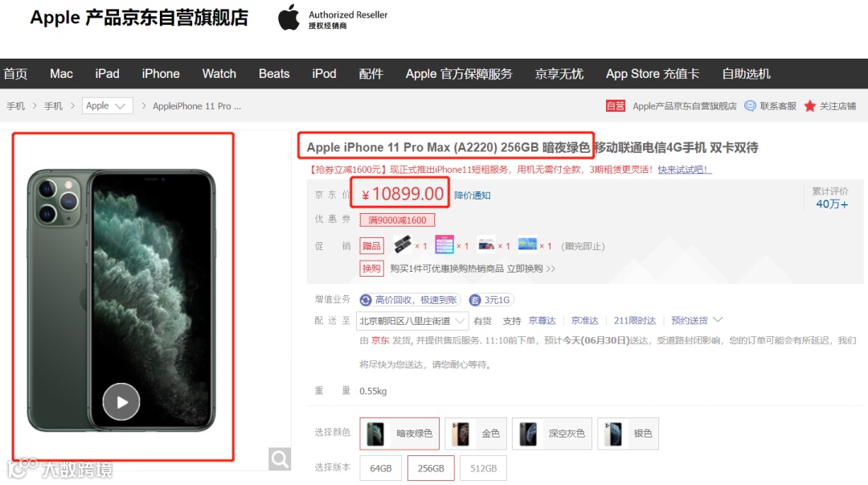This screenshot has height=485, width=868.
Task: Select the 金色 gold color option
Action: click(x=476, y=434)
